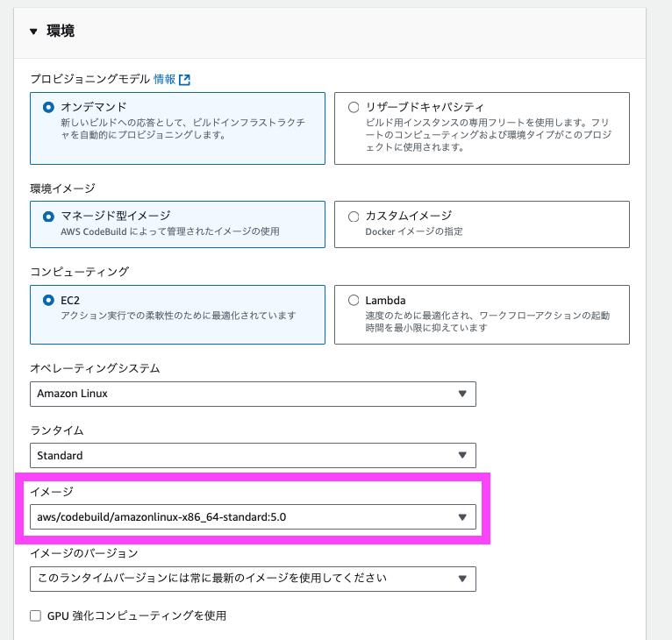Open the 情報 link for provisioning model
This screenshot has width=672, height=640.
coord(165,79)
